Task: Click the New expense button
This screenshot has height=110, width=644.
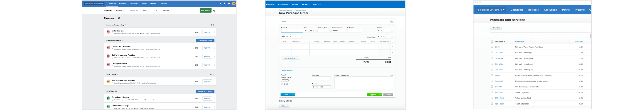Action: click(206, 10)
